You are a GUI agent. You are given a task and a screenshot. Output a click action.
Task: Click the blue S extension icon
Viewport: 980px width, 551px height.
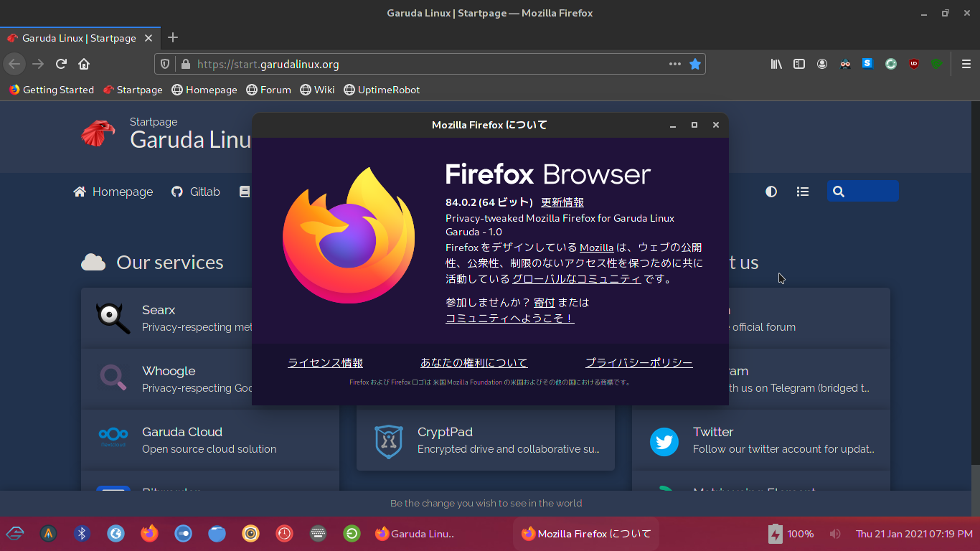pos(867,63)
